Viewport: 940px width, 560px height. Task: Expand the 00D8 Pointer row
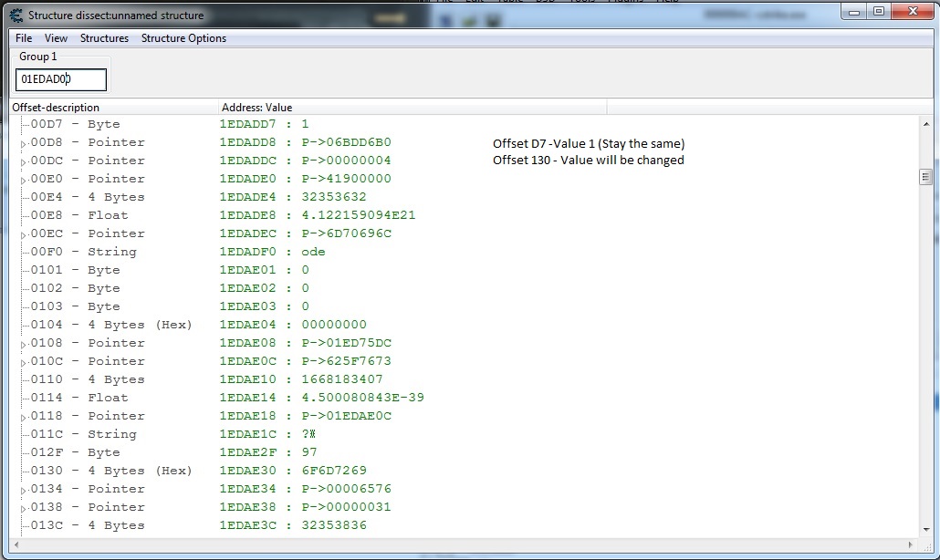point(24,143)
